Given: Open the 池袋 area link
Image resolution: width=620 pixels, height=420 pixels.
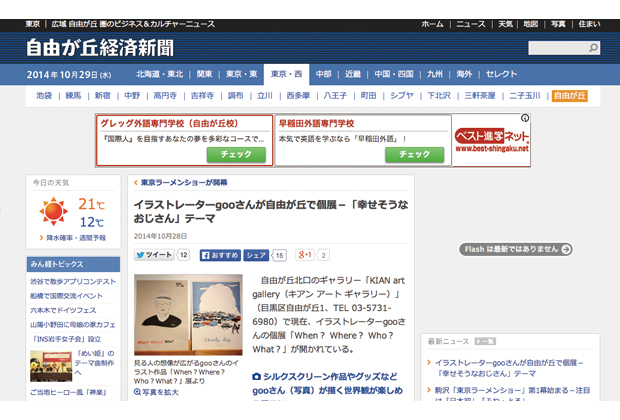Looking at the screenshot, I should pos(44,96).
